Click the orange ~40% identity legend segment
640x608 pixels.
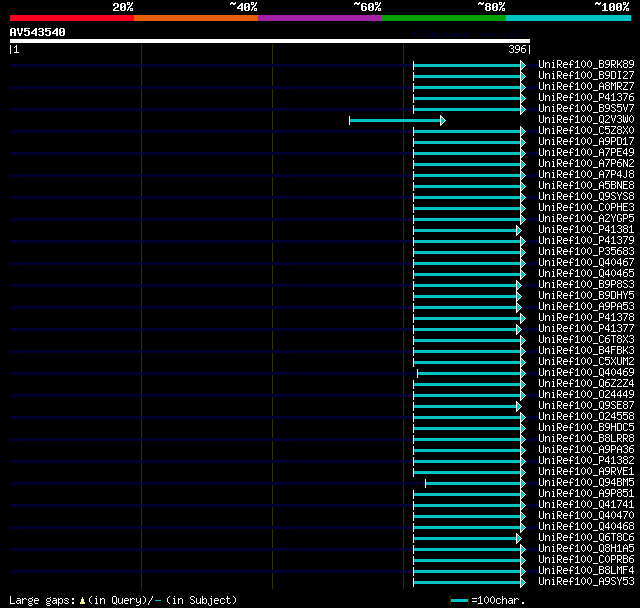coord(196,18)
